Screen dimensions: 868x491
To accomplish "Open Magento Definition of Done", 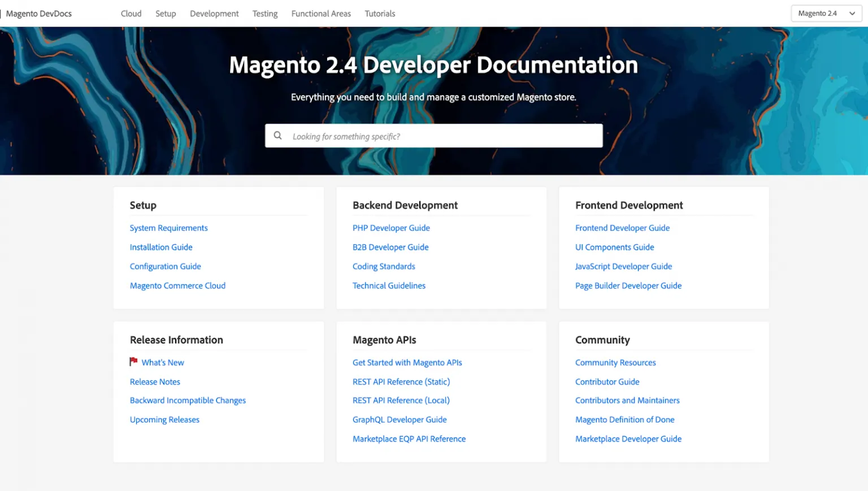I will point(625,419).
